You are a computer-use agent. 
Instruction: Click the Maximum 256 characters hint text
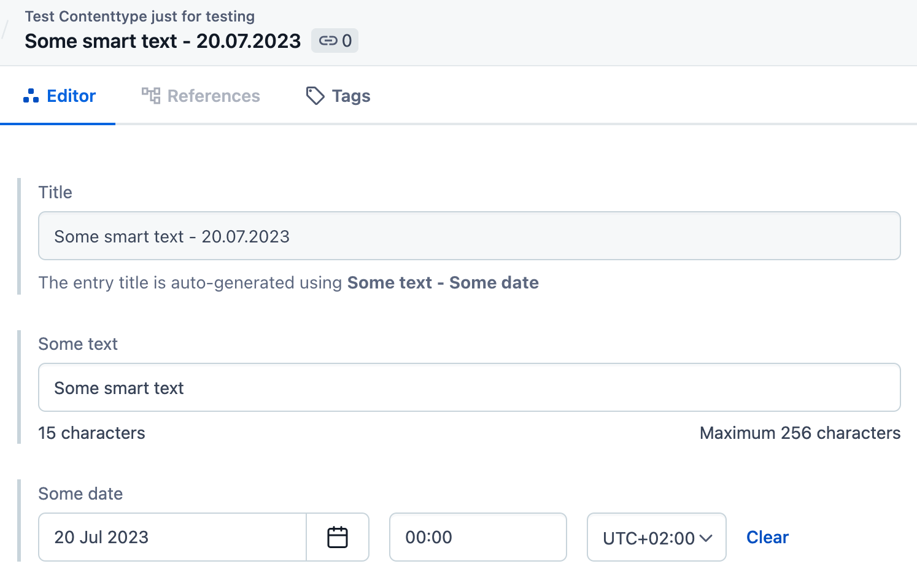800,433
